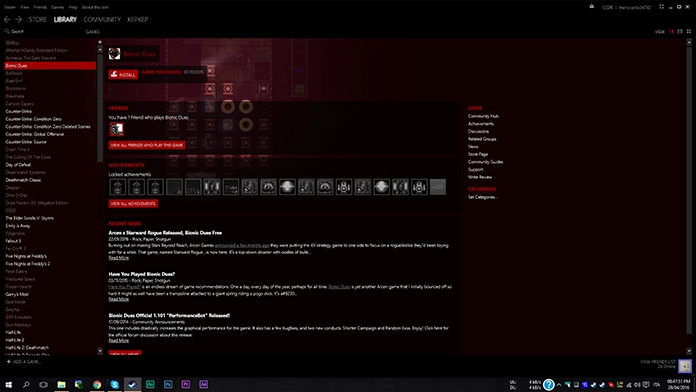Viewport: 696px width, 392px height.
Task: Open Skype from the taskbar
Action: point(115,384)
